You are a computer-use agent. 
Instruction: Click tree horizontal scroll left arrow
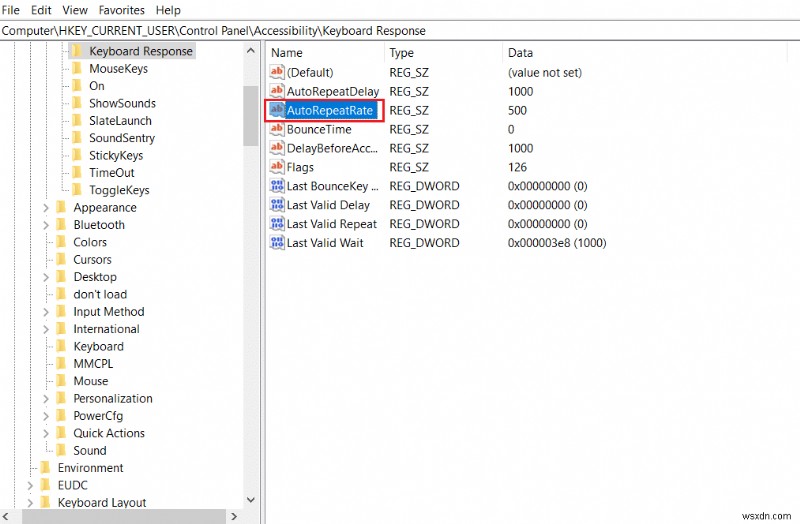click(x=6, y=516)
